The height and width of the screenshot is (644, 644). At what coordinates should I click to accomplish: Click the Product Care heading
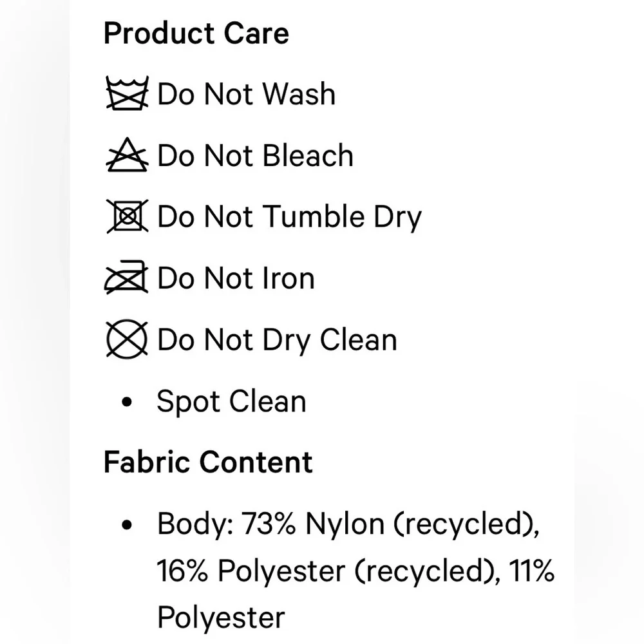[x=196, y=33]
